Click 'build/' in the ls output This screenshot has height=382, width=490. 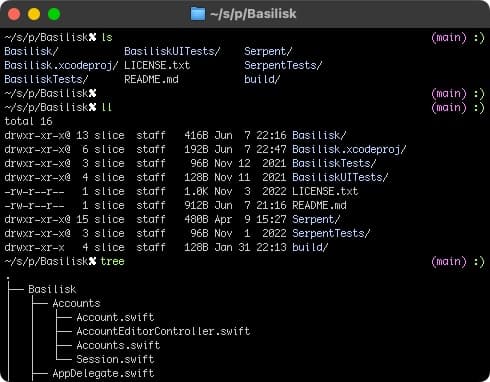(262, 79)
